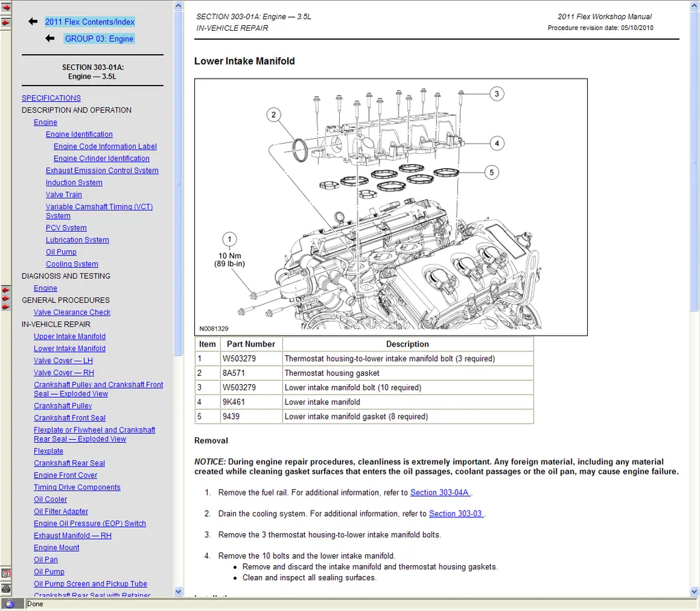700x611 pixels.
Task: Open the Engine Mount link
Action: [57, 547]
